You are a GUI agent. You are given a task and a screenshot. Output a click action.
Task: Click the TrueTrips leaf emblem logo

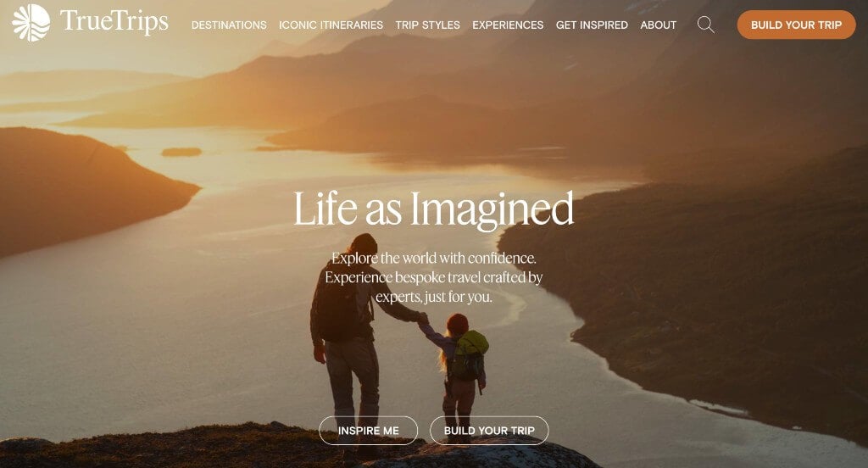pyautogui.click(x=31, y=23)
